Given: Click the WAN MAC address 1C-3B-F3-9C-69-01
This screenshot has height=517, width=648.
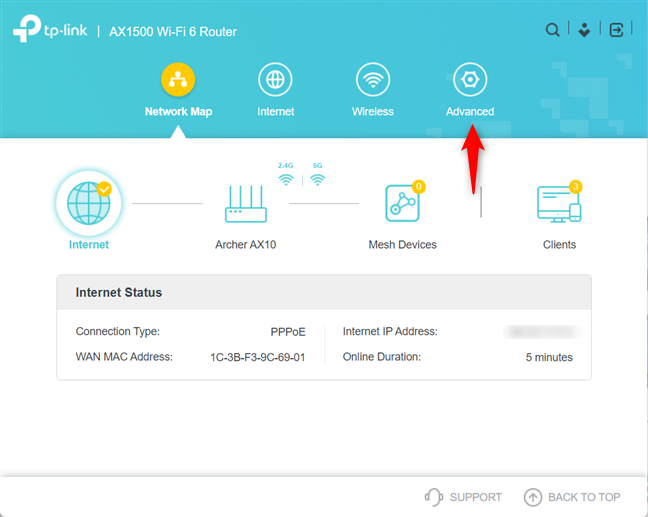Looking at the screenshot, I should [258, 357].
